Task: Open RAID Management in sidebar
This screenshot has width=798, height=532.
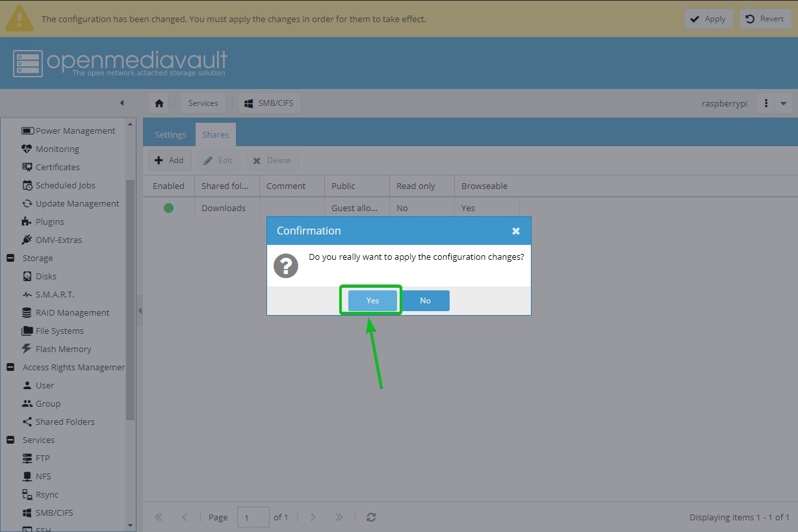Action: coord(72,312)
